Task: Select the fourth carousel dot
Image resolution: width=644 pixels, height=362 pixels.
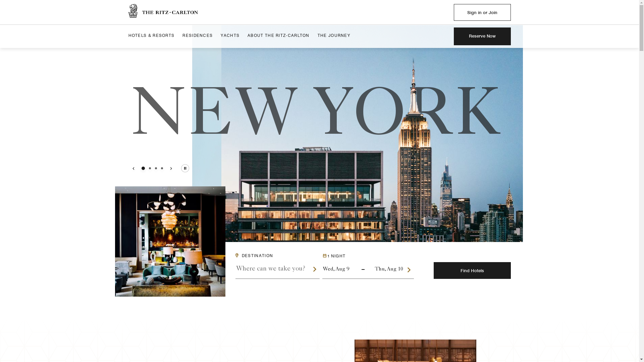Action: pos(162,168)
